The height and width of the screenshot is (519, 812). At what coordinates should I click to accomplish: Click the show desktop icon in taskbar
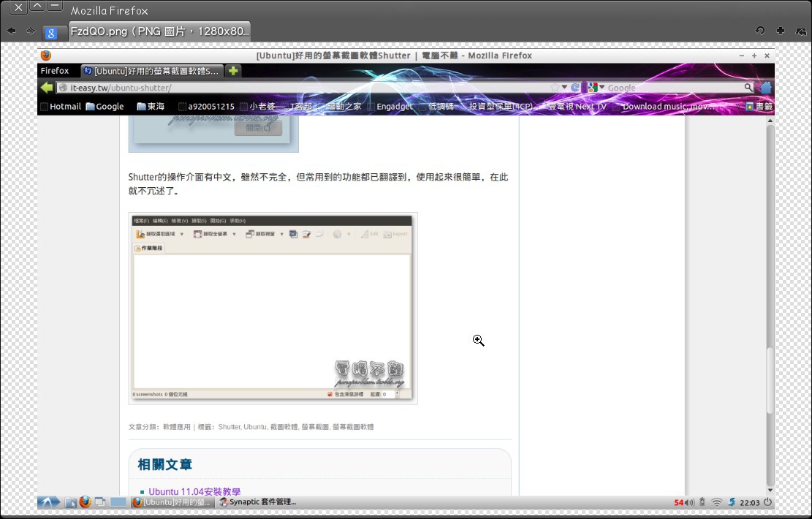click(100, 502)
